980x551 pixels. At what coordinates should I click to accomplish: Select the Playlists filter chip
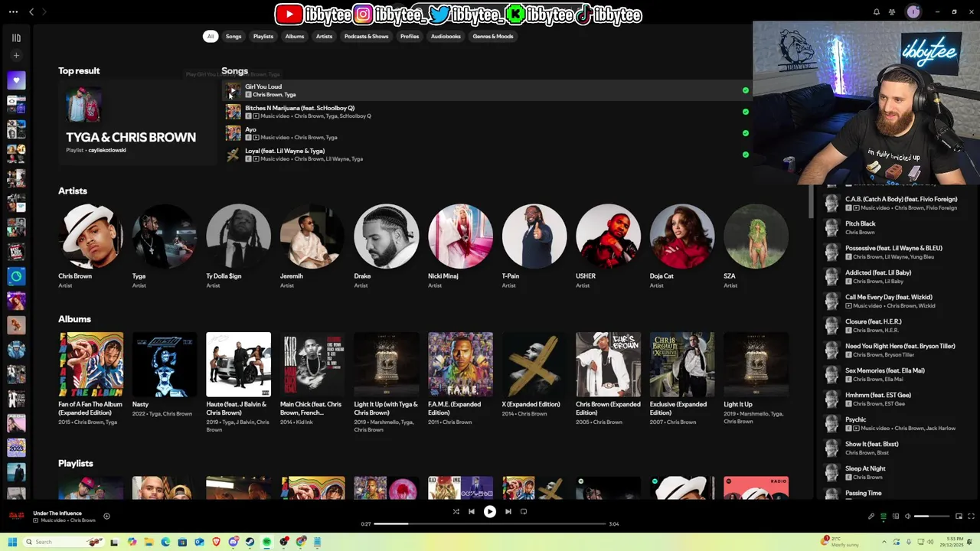click(x=263, y=36)
